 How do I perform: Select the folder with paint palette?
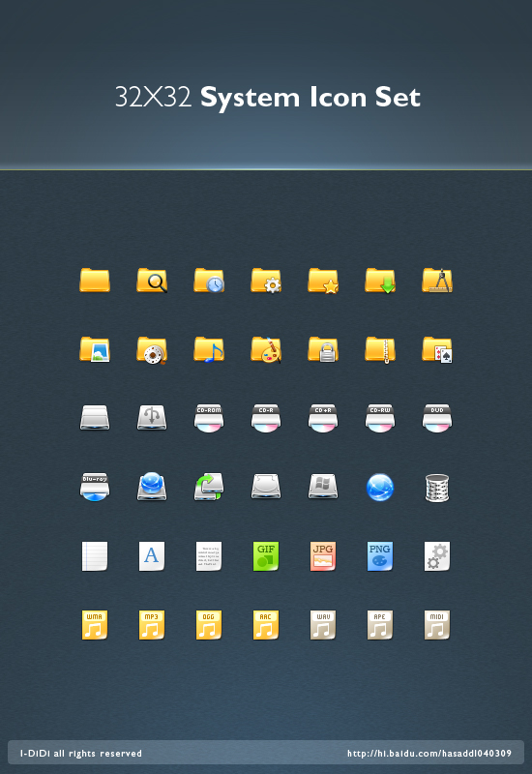266,350
